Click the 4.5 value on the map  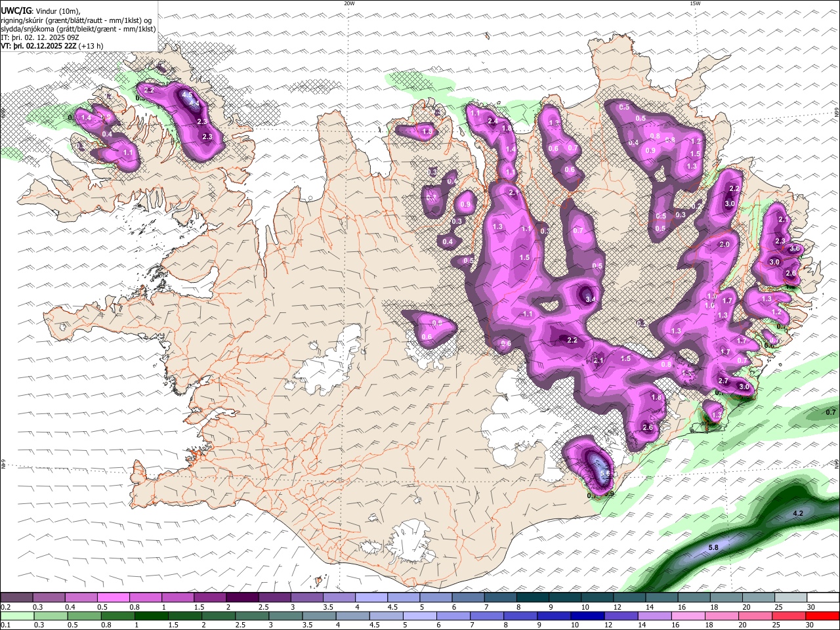tap(186, 95)
